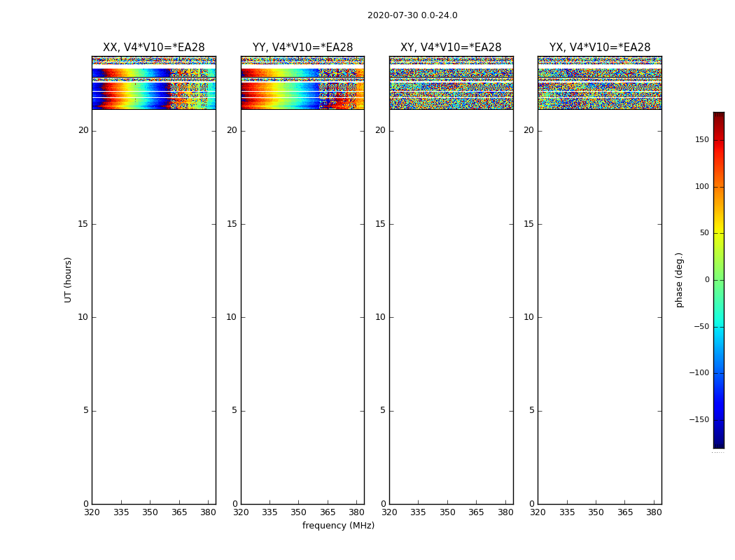Viewport: 735px width, 560px height.
Task: Select the YY panel title text
Action: (x=302, y=48)
